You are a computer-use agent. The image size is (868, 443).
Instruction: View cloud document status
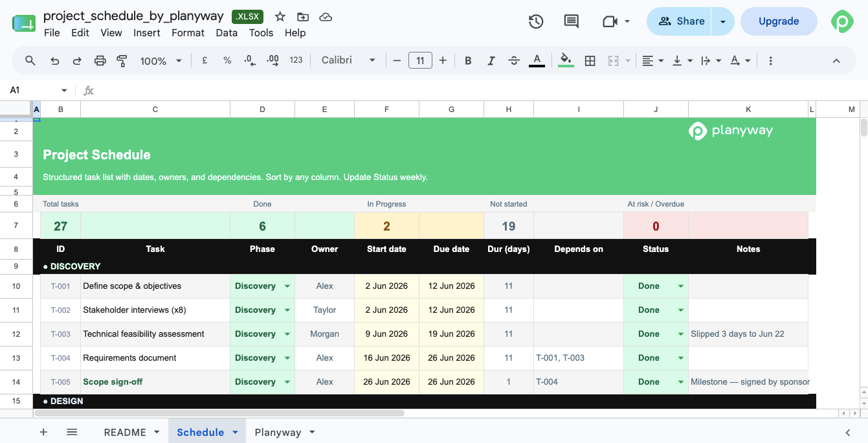point(326,17)
